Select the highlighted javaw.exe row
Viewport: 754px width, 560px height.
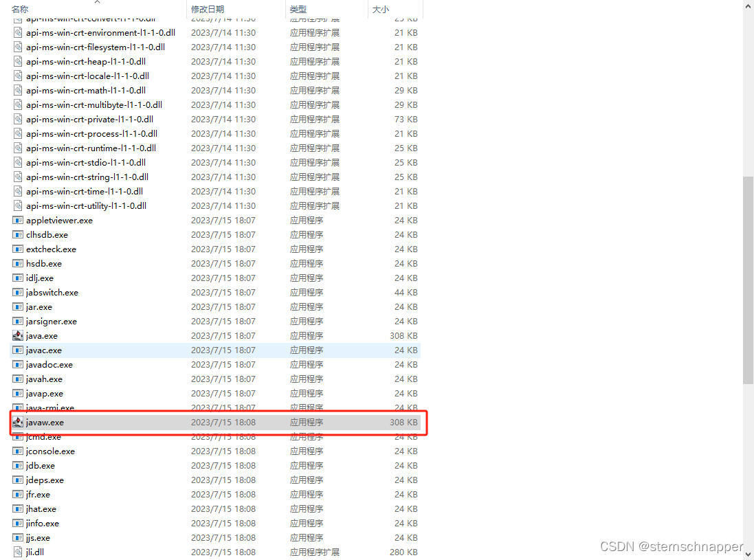coord(206,422)
